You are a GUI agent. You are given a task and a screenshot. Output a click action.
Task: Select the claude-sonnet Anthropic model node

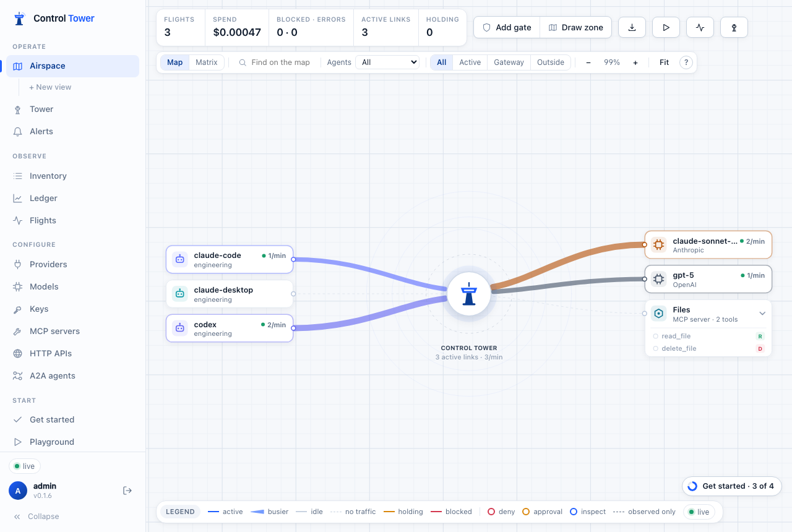pyautogui.click(x=708, y=245)
